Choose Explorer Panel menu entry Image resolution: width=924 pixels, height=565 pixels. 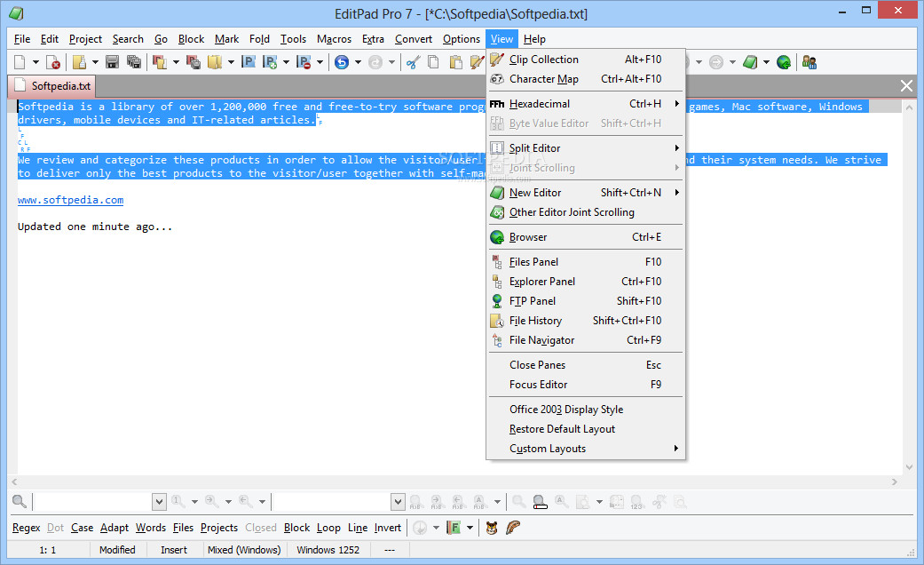point(586,282)
